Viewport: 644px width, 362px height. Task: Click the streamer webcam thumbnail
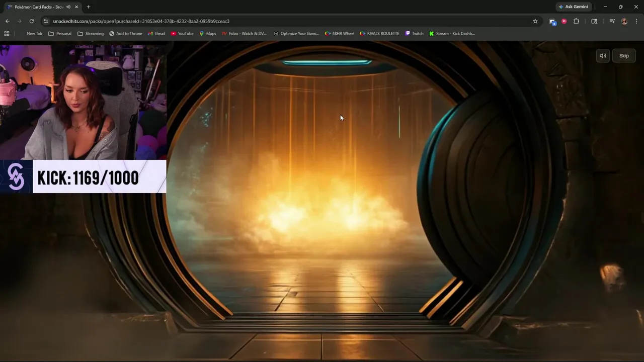(83, 103)
